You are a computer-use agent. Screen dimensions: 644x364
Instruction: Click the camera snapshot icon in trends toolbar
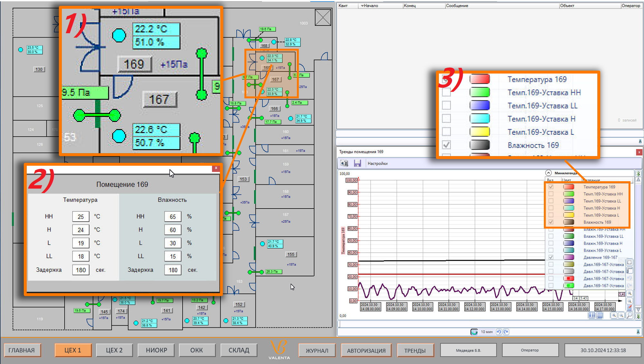coord(344,163)
